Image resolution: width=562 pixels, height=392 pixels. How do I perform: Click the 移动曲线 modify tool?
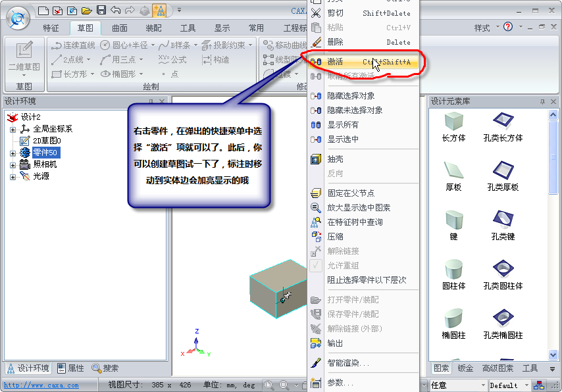285,45
